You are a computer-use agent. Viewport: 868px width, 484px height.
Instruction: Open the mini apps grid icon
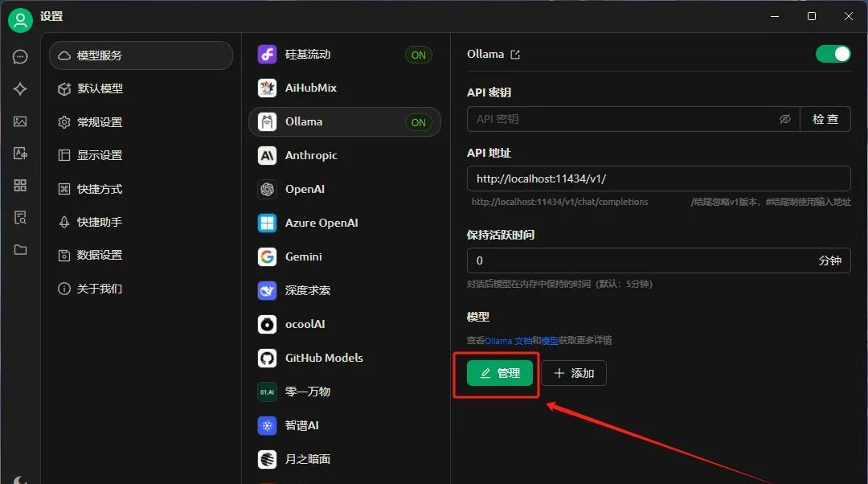click(20, 185)
